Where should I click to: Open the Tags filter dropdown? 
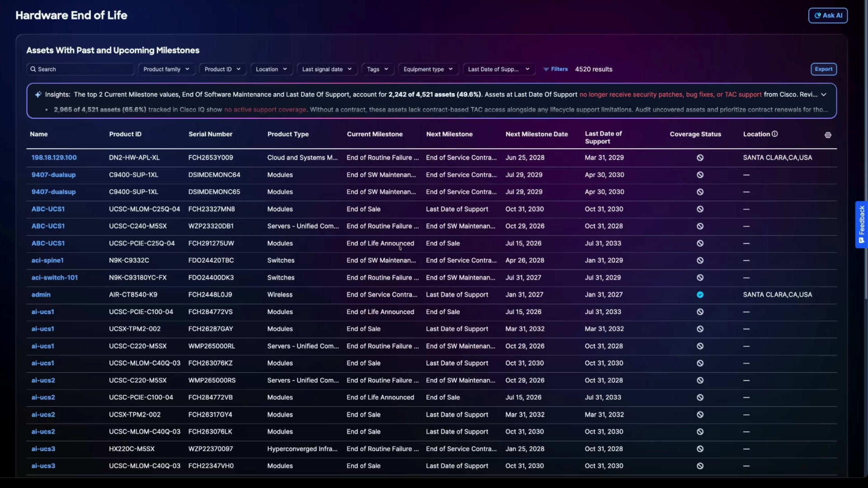coord(377,69)
